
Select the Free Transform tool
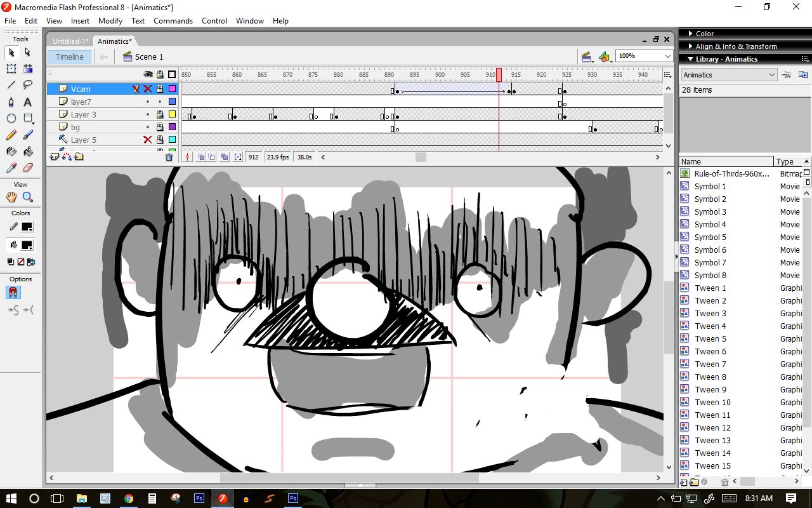pos(11,69)
